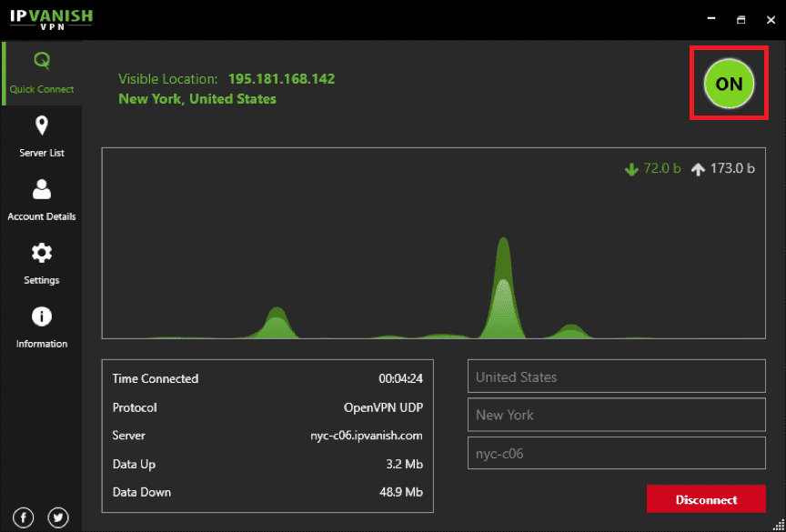The image size is (786, 532).
Task: Click the server name nyc-c06.ipvanish.com
Action: pos(367,436)
